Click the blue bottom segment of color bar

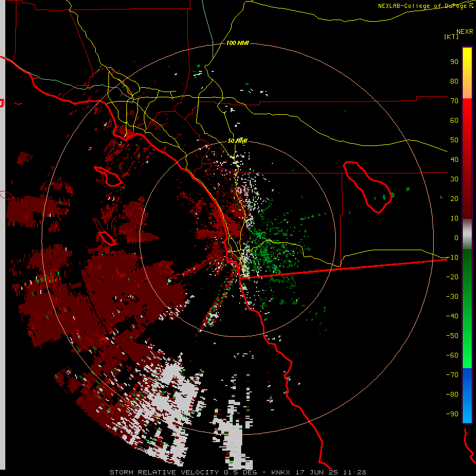coord(467,396)
